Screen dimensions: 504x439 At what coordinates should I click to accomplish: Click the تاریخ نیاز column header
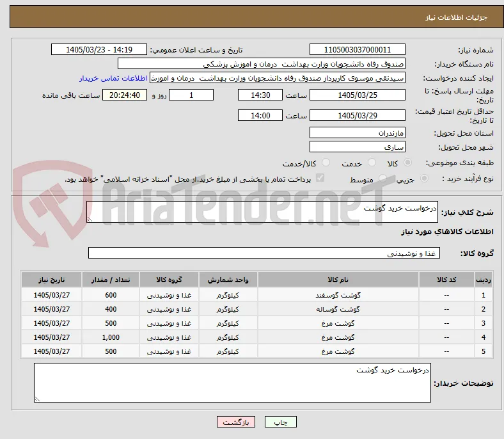(51, 280)
